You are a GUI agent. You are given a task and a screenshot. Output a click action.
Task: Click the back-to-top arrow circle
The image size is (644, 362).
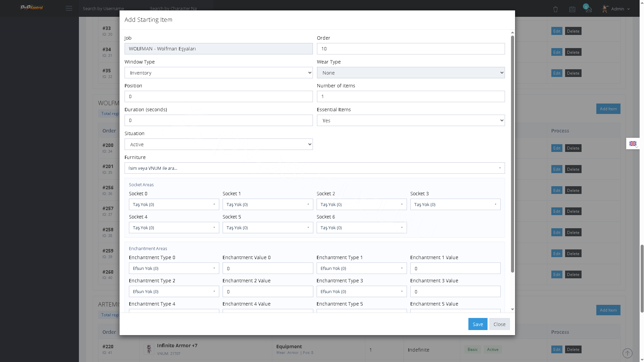pyautogui.click(x=627, y=353)
